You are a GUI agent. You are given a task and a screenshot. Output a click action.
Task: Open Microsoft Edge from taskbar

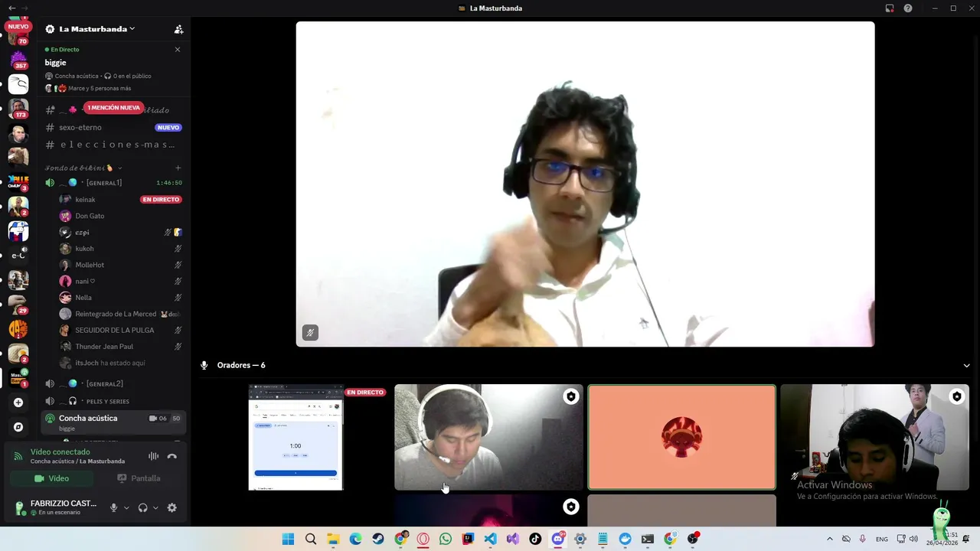[x=355, y=539]
